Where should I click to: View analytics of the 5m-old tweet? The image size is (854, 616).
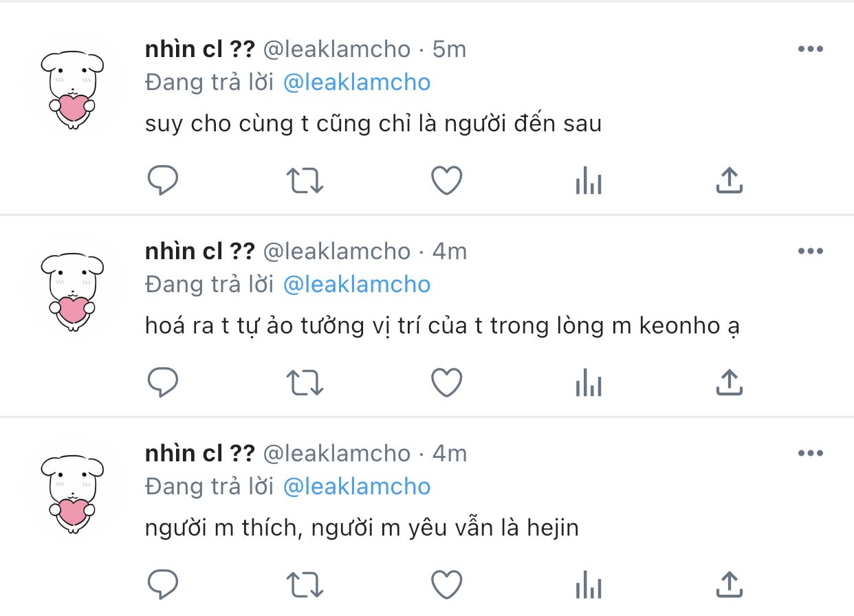point(588,181)
